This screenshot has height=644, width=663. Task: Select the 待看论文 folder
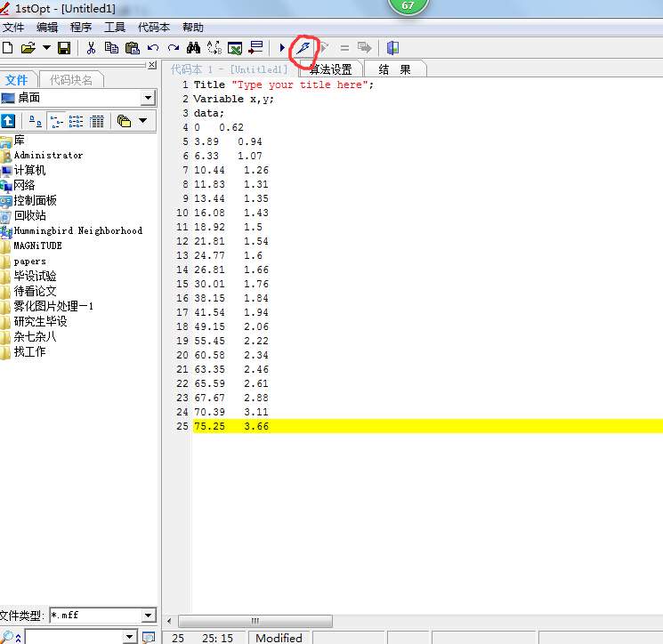point(35,291)
